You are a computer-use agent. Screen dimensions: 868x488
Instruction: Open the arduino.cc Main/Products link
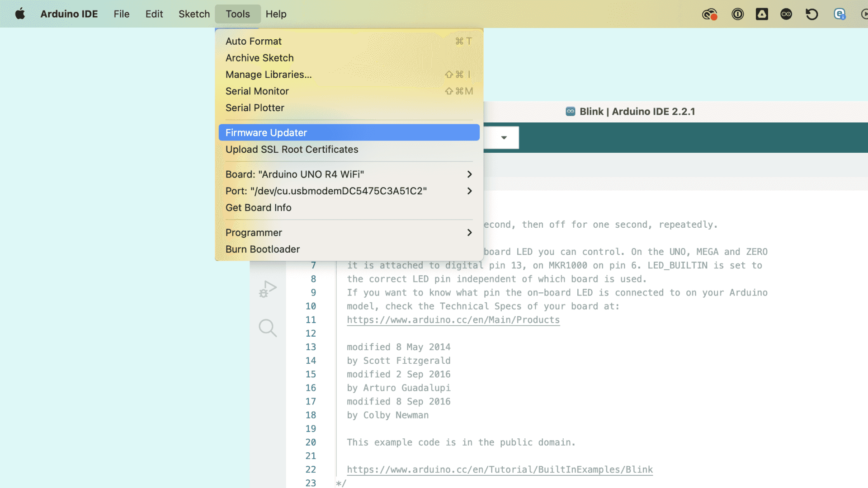pyautogui.click(x=453, y=320)
